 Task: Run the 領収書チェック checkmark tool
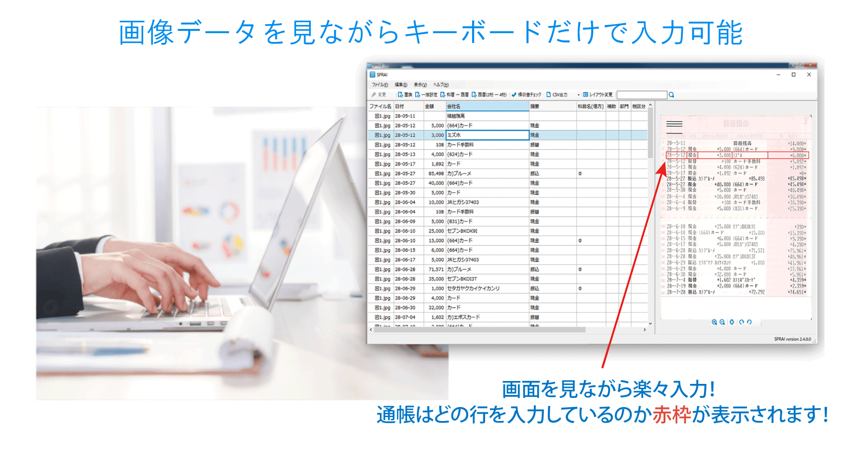click(x=526, y=95)
